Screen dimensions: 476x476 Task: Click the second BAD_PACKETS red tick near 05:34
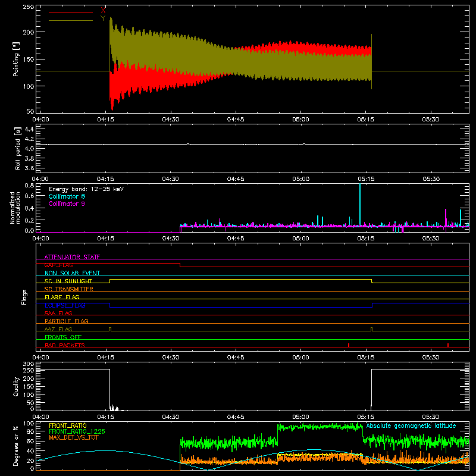[448, 345]
